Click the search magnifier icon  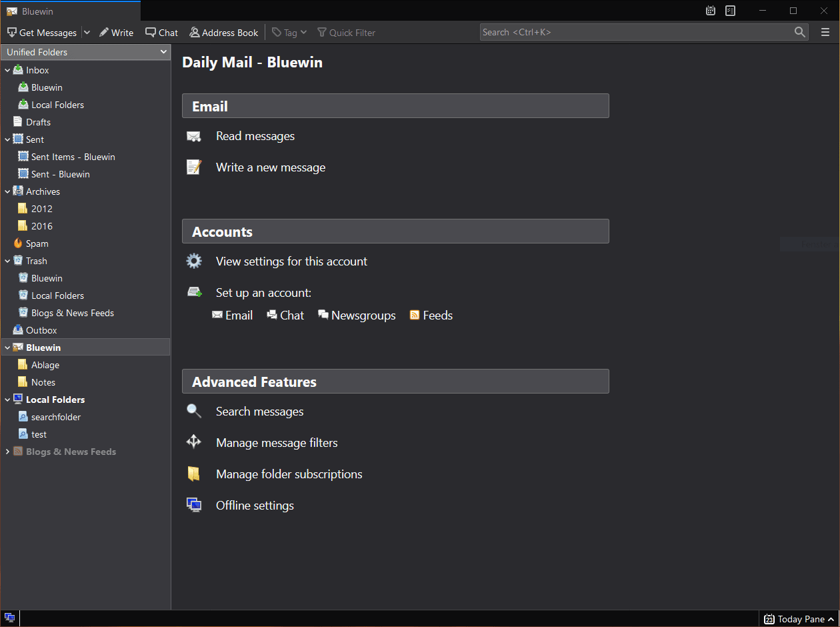[799, 31]
